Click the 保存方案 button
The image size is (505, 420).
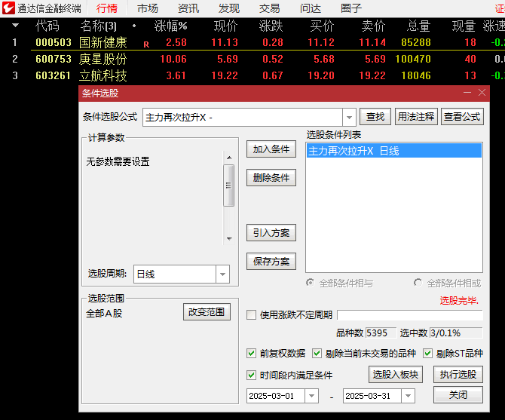coord(271,261)
